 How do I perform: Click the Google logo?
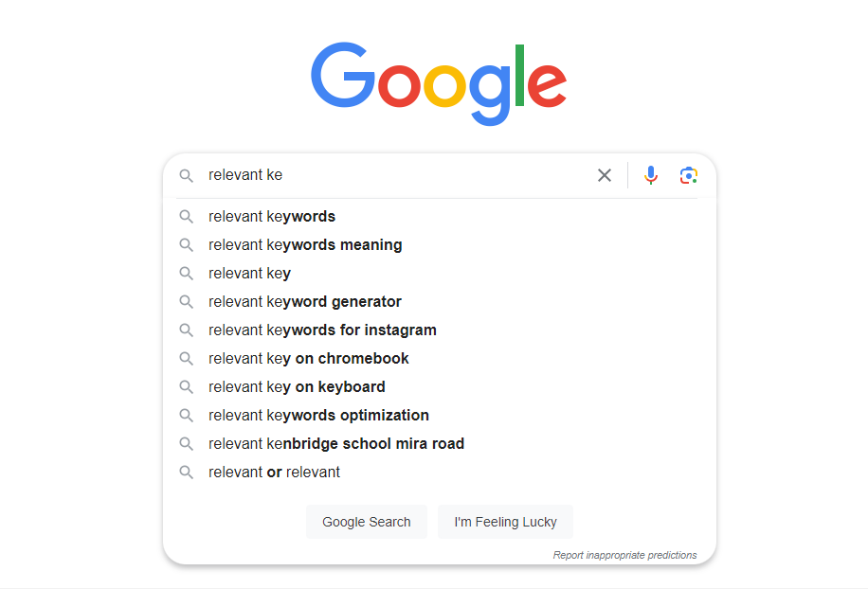(439, 82)
